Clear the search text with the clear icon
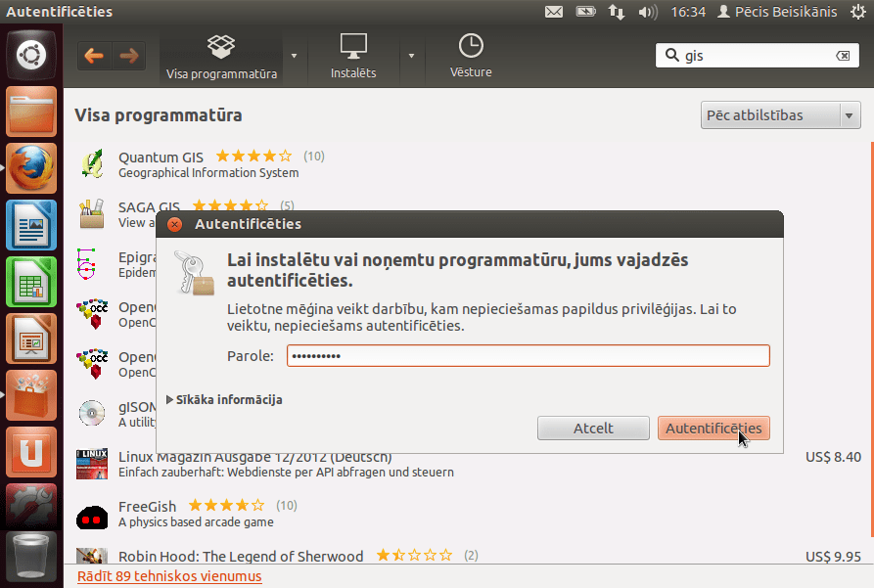 [843, 56]
